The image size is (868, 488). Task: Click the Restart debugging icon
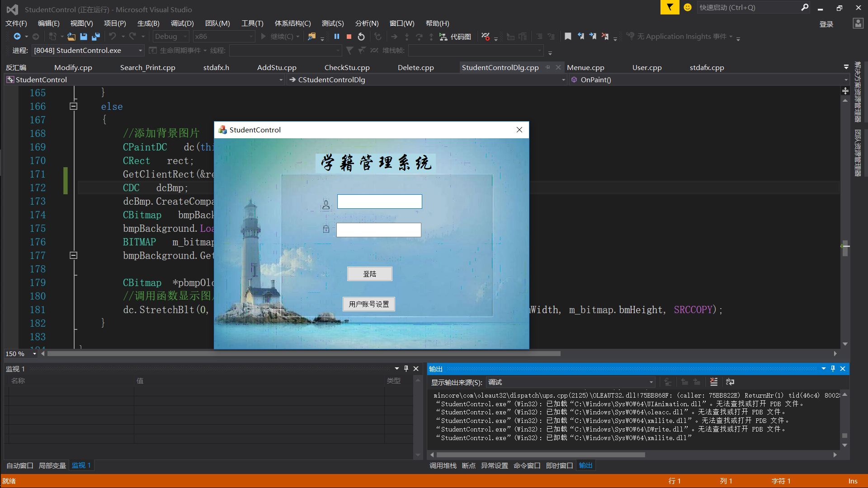tap(361, 37)
